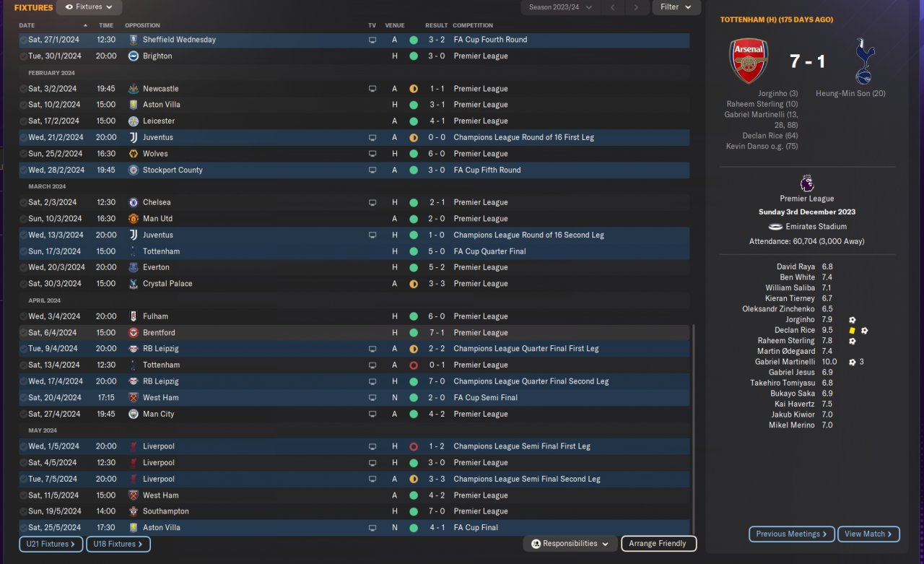The width and height of the screenshot is (924, 564).
Task: Open the Filter dropdown
Action: click(676, 7)
